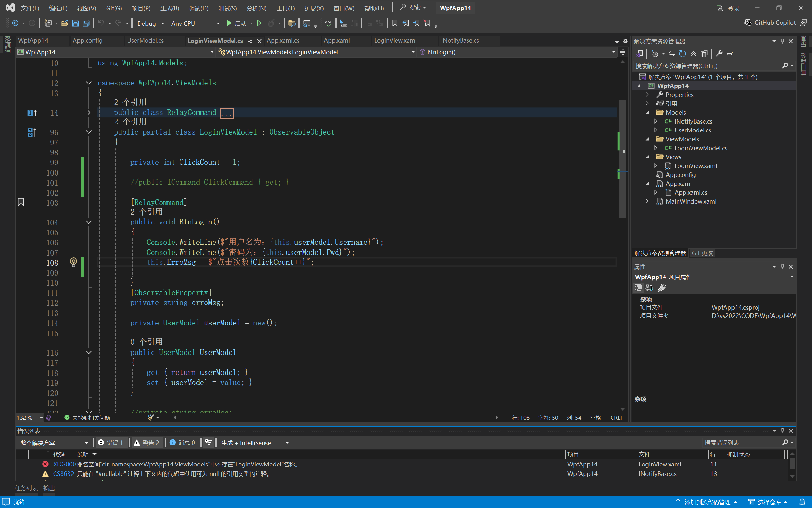The height and width of the screenshot is (508, 812).
Task: Collapse the BtnLogin method at line 104
Action: 88,222
